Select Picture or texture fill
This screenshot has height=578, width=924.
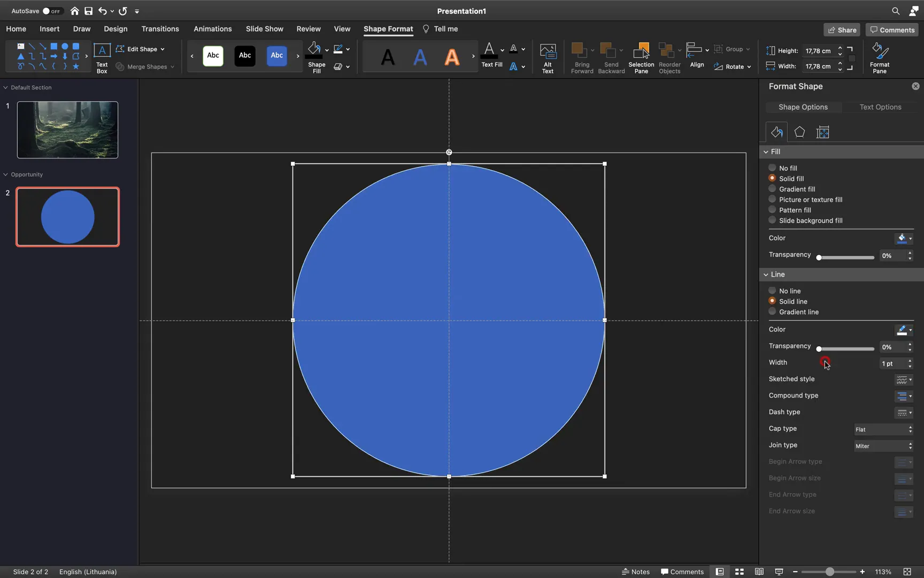pos(772,199)
